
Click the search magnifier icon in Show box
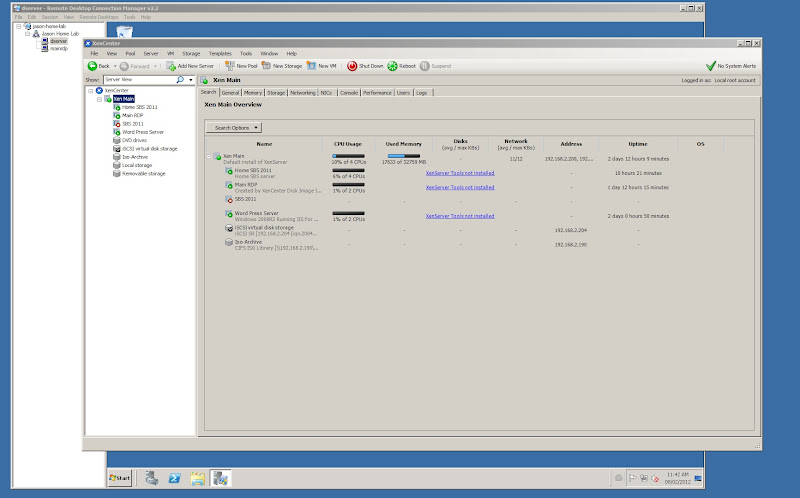coord(180,79)
